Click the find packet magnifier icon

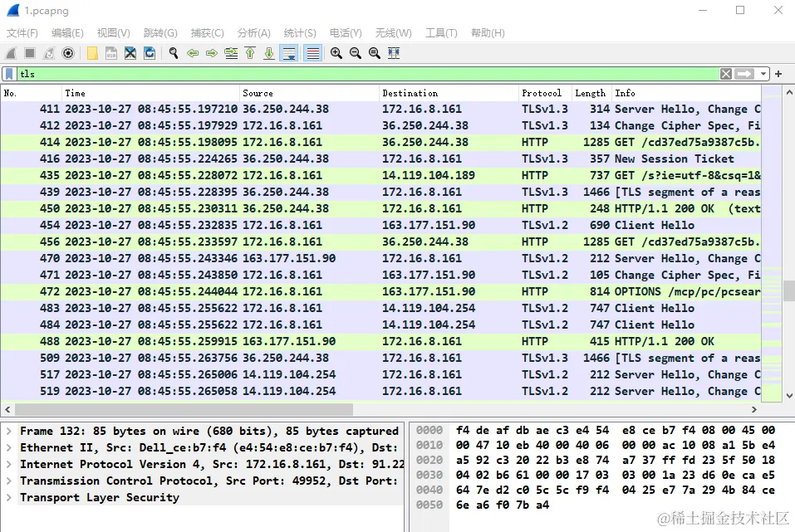coord(174,53)
